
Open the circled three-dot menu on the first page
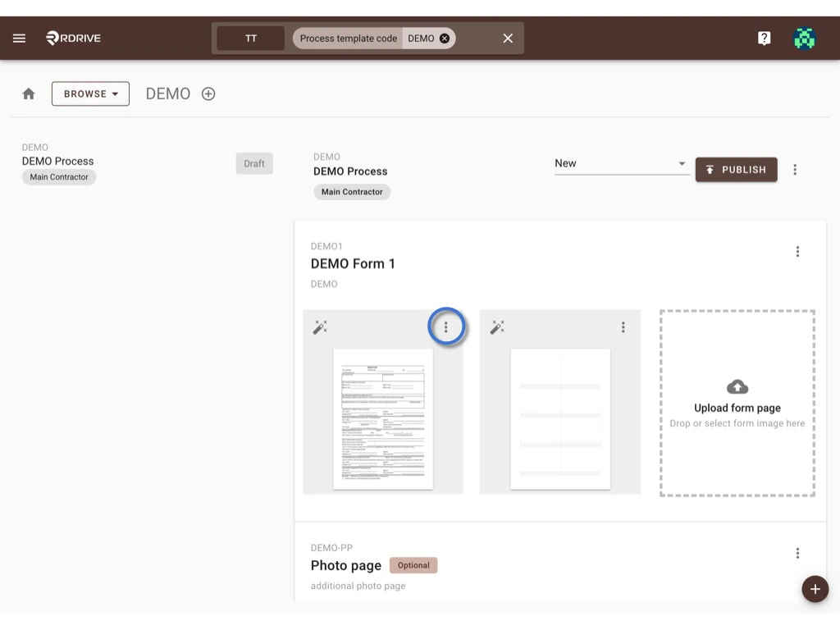tap(446, 326)
